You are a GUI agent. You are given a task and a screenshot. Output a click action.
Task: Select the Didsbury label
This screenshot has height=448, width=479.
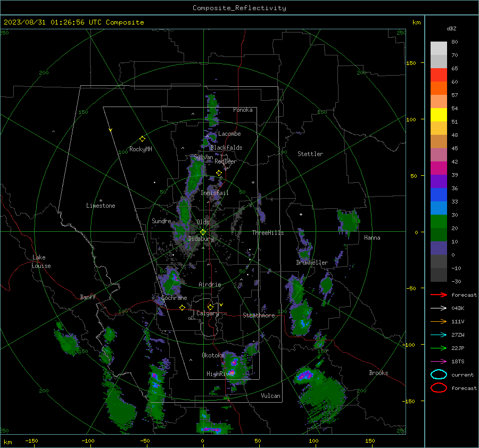pyautogui.click(x=201, y=239)
